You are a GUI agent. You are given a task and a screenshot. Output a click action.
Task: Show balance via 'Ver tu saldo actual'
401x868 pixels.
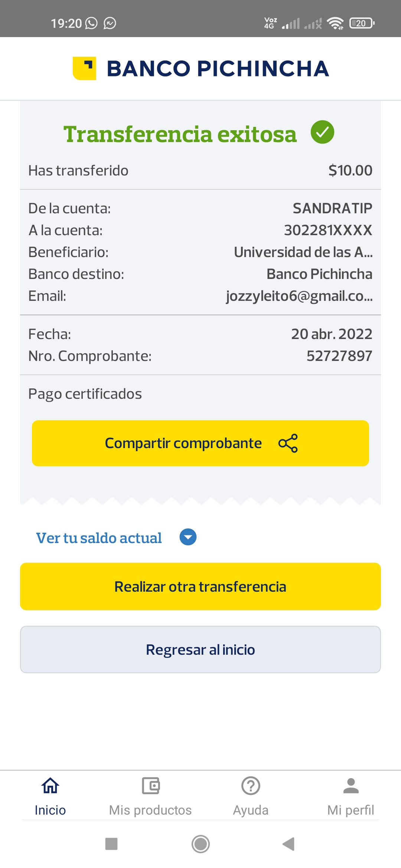tap(99, 538)
